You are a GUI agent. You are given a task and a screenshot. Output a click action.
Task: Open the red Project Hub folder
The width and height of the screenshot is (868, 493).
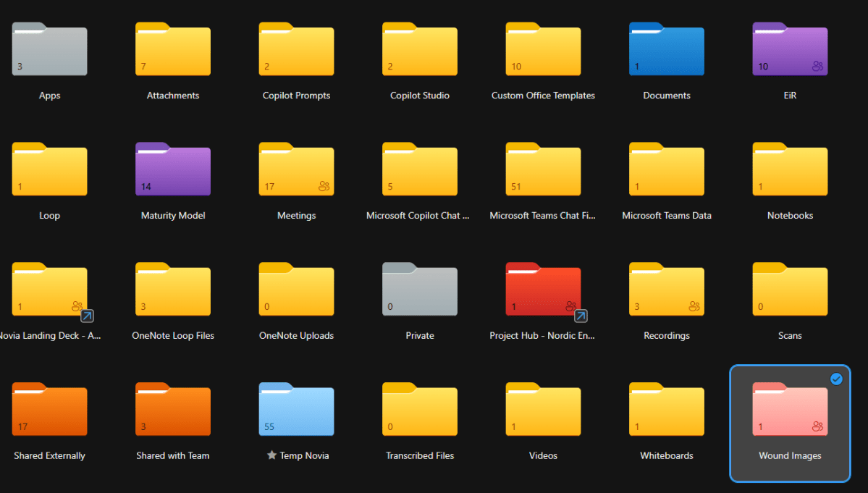coord(543,290)
